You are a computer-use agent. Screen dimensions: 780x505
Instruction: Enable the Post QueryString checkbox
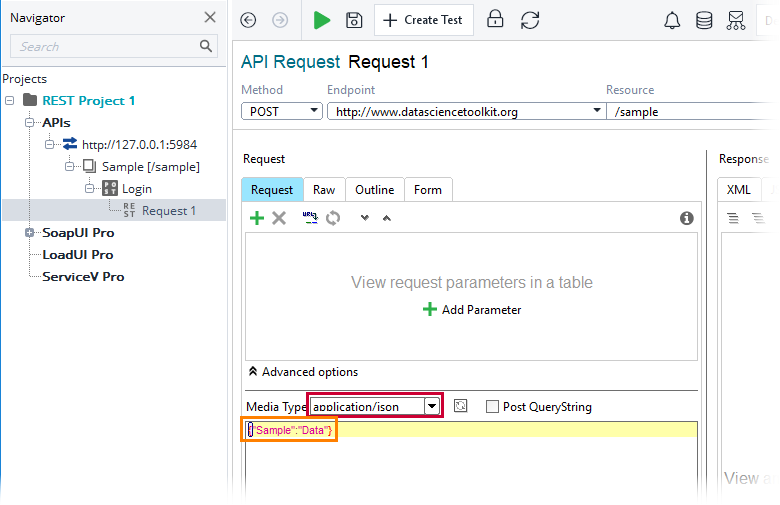pos(492,406)
